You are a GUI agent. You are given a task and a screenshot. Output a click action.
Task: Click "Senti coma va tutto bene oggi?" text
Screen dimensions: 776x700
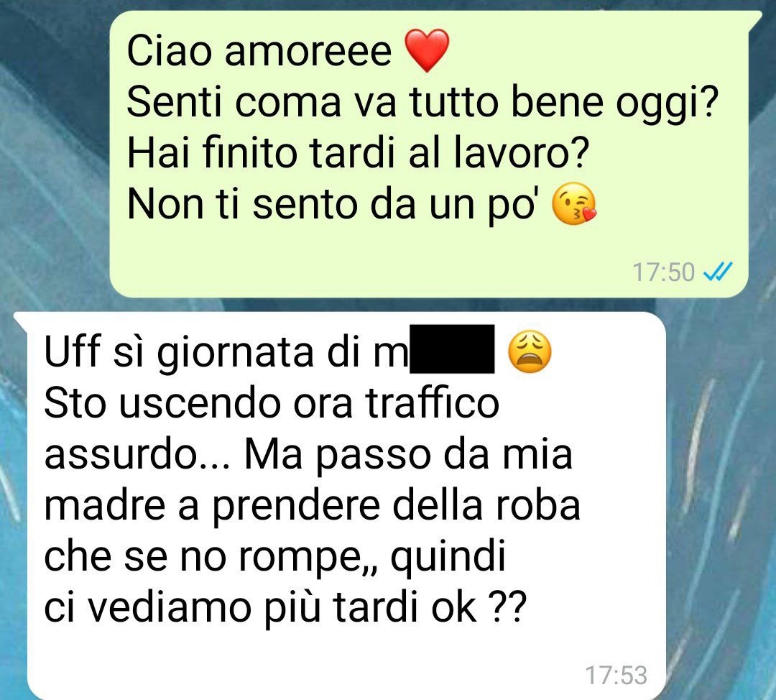[x=422, y=104]
